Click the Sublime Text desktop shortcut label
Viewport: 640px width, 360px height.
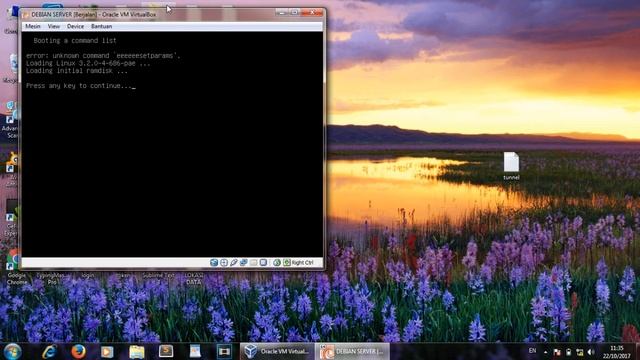pos(158,276)
